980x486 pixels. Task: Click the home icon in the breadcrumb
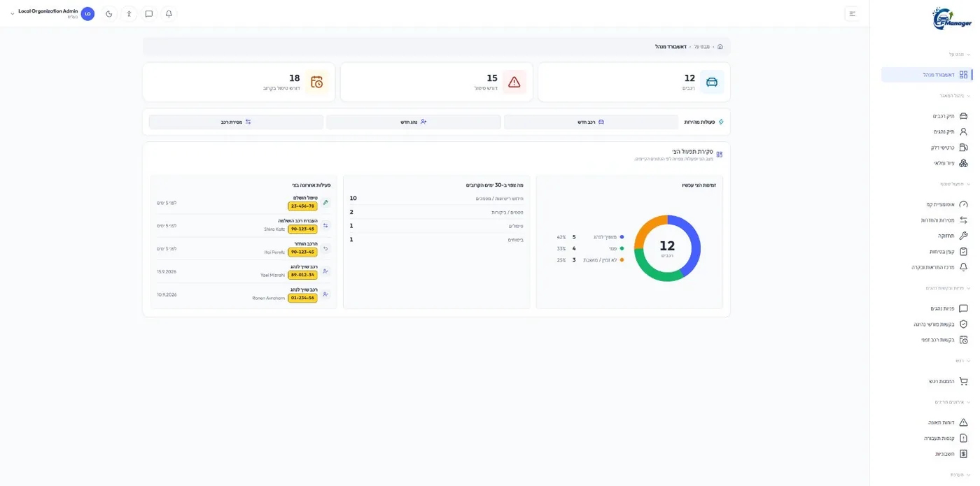[x=720, y=47]
